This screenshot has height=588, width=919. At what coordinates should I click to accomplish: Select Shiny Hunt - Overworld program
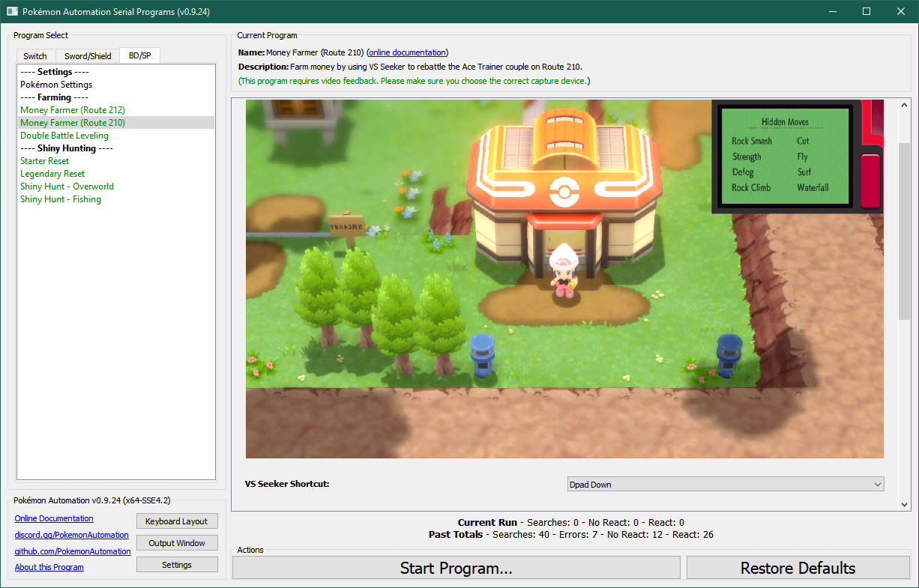tap(67, 187)
